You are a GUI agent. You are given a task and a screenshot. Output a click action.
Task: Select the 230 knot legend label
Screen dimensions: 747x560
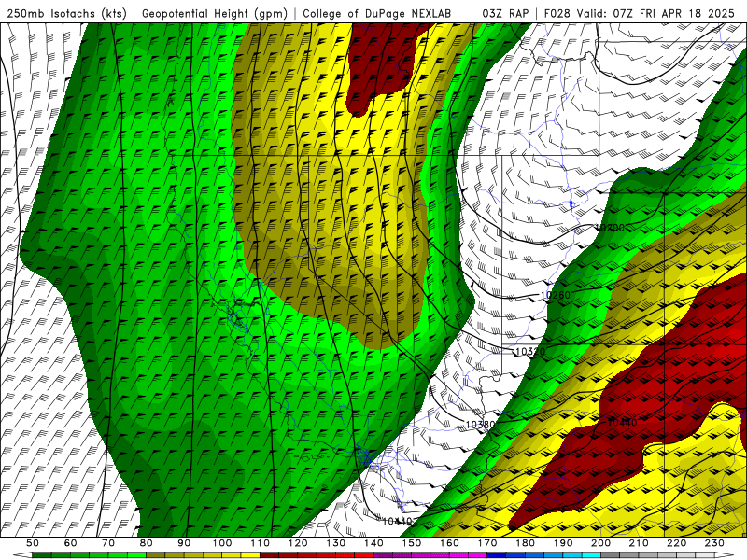point(715,543)
